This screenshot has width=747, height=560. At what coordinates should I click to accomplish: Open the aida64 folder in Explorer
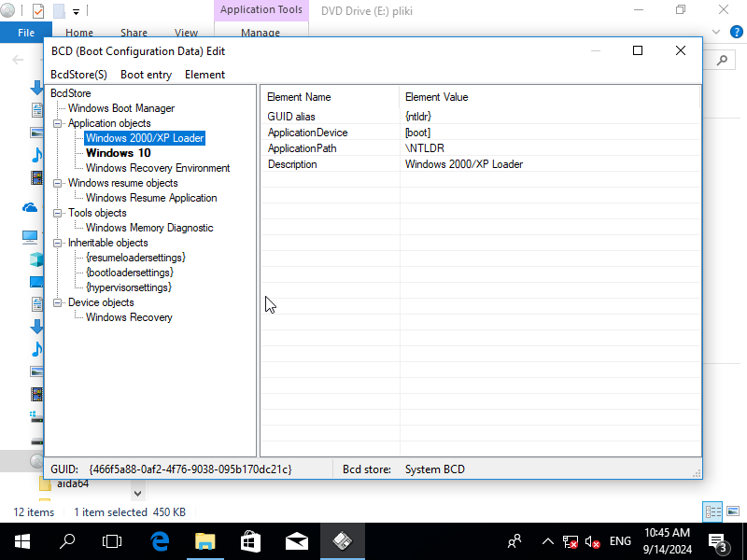[x=73, y=483]
